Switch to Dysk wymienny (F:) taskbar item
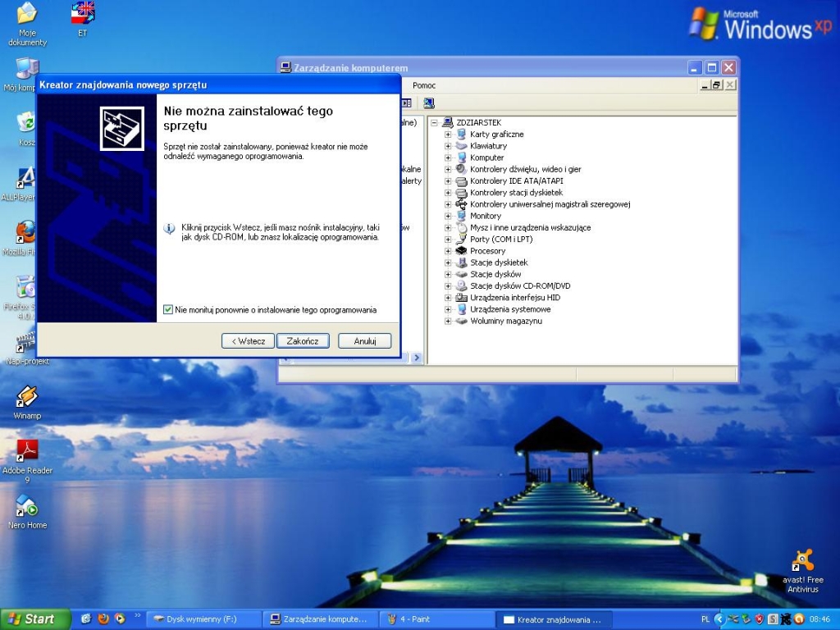This screenshot has width=840, height=630. (x=203, y=619)
